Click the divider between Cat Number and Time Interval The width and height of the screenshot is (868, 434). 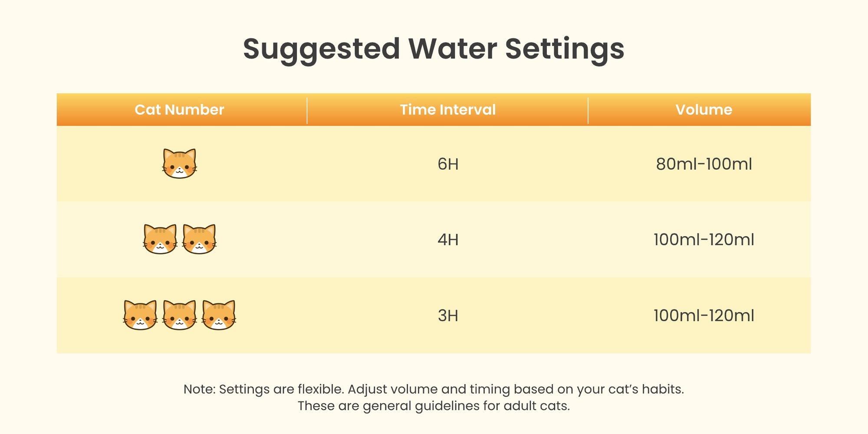pyautogui.click(x=307, y=111)
